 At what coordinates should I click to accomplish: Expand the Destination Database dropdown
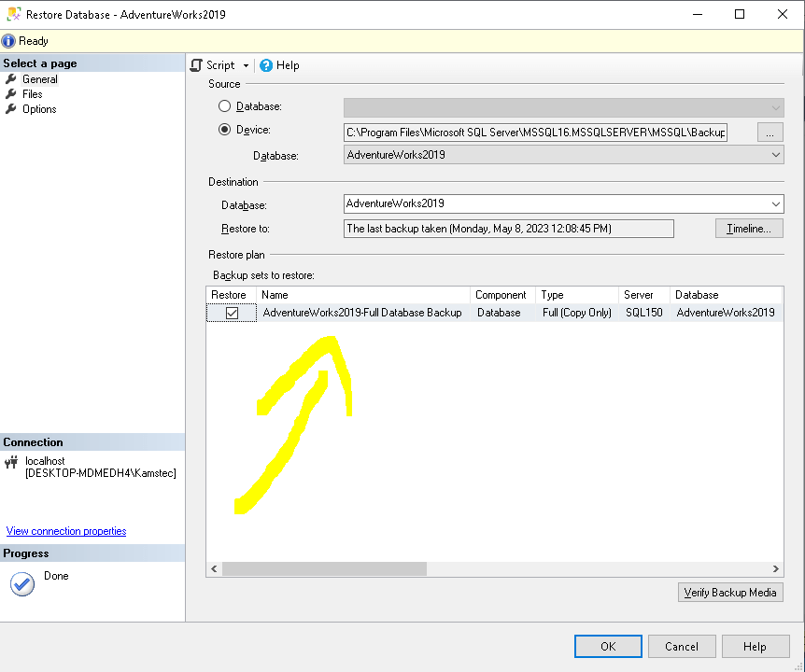click(776, 203)
